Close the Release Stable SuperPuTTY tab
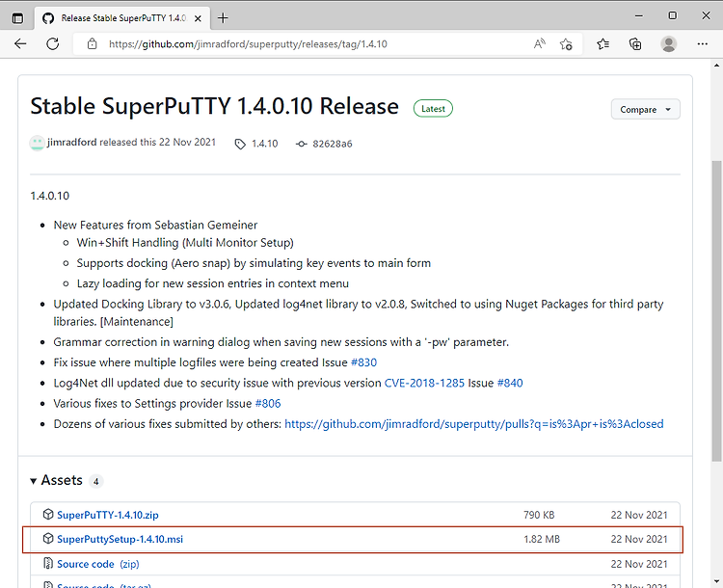Viewport: 723px width, 588px height. click(x=198, y=18)
